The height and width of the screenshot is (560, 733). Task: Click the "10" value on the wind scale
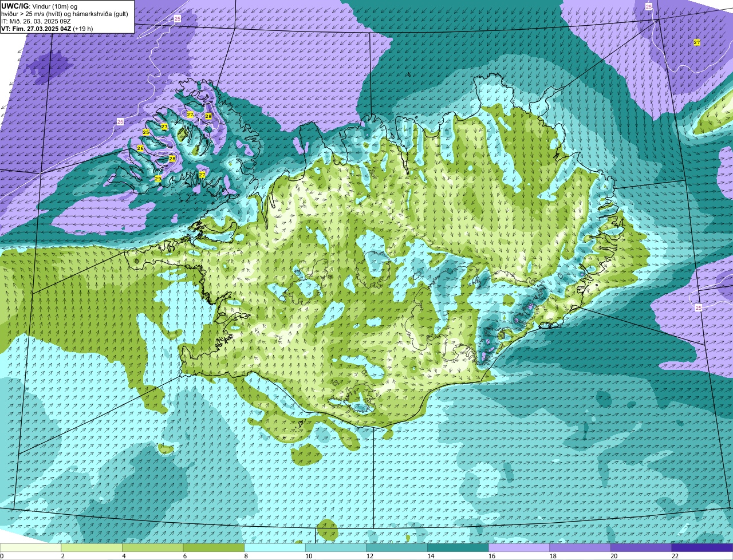pyautogui.click(x=309, y=556)
